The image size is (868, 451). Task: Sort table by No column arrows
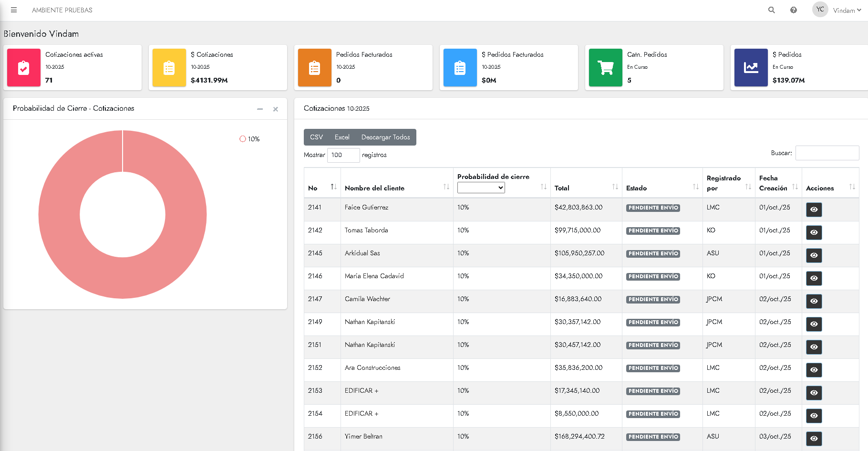(x=333, y=187)
